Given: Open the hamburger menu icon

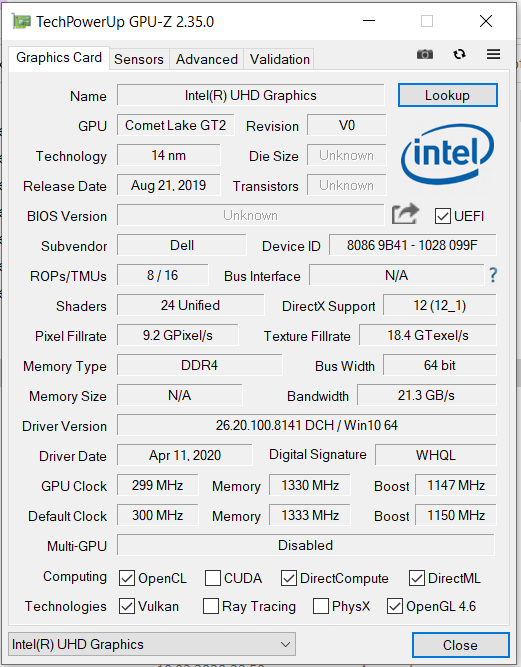Looking at the screenshot, I should click(x=493, y=54).
